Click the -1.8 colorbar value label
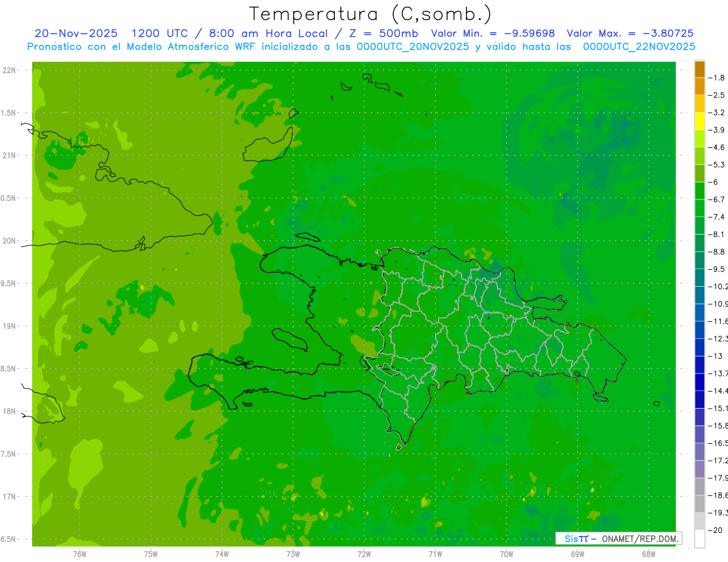 (x=718, y=78)
